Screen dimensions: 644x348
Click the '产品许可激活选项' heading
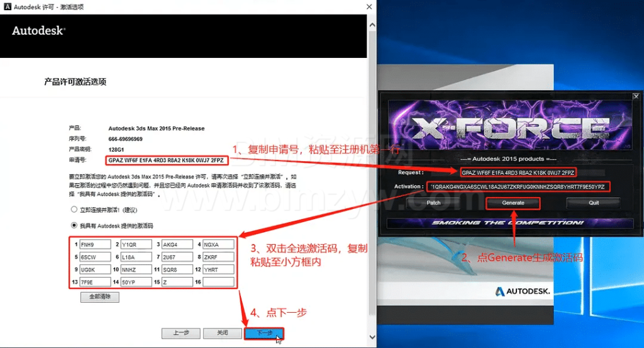click(x=75, y=82)
